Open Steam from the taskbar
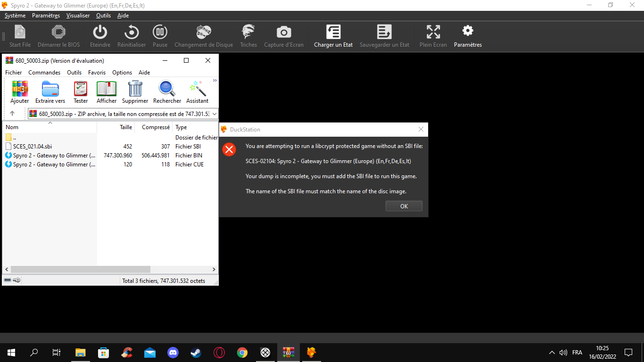Screen dimensions: 644x362 point(196,352)
